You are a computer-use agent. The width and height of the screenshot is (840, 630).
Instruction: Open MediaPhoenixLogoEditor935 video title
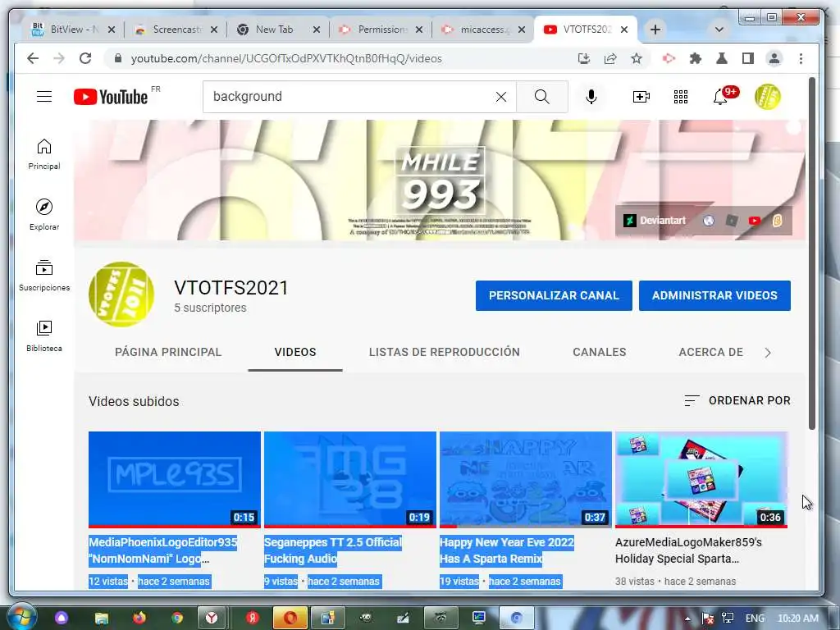click(163, 550)
